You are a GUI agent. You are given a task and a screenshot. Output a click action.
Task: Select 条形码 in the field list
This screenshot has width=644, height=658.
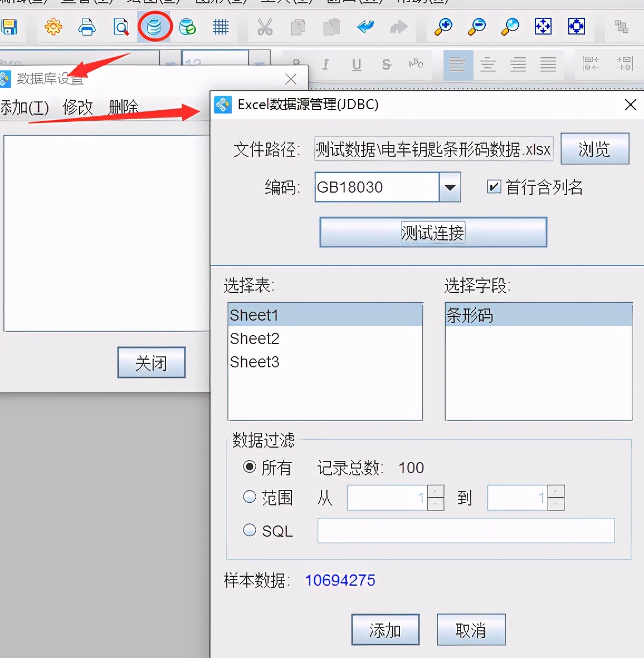coord(539,315)
